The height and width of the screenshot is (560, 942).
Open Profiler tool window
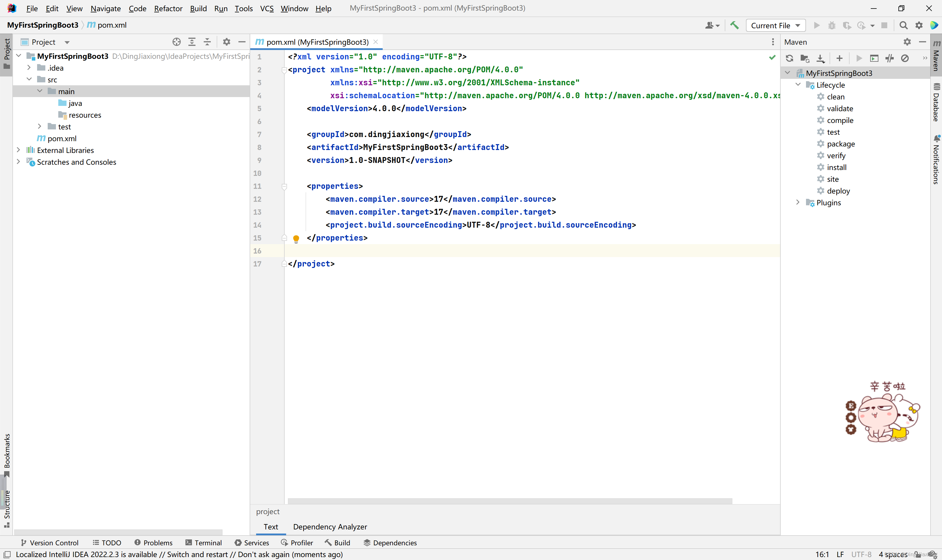click(297, 542)
